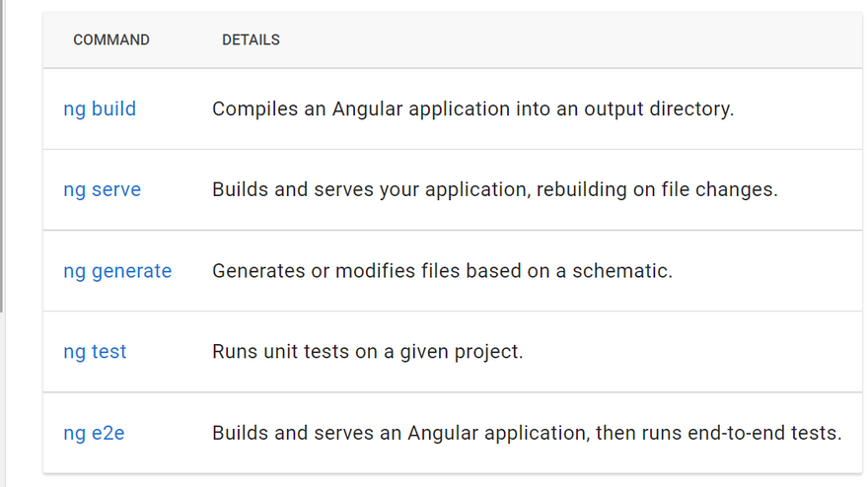
Task: Click the COMMAND column header
Action: (111, 40)
